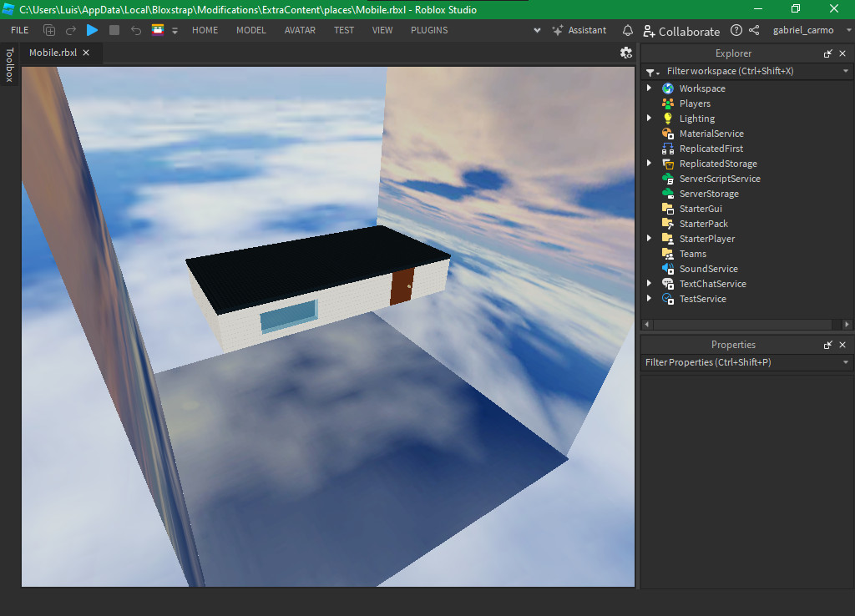
Task: Click the theme color grid icon in toolbar
Action: pyautogui.click(x=157, y=30)
